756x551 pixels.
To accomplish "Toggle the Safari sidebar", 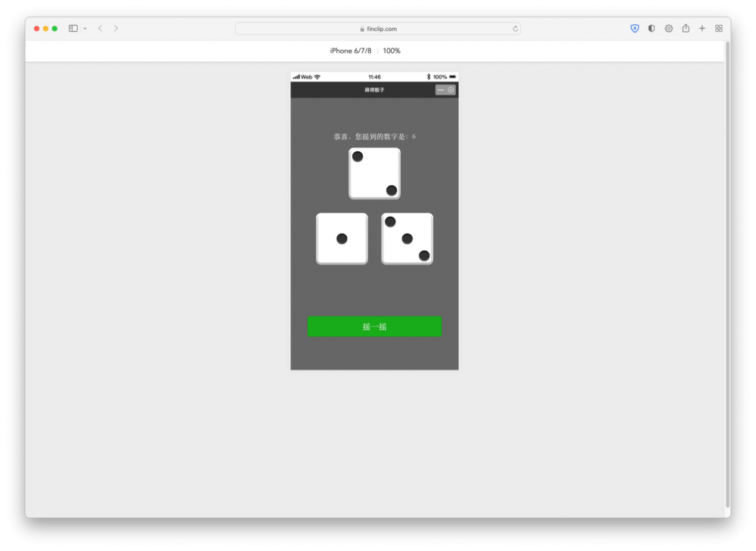I will (x=73, y=29).
